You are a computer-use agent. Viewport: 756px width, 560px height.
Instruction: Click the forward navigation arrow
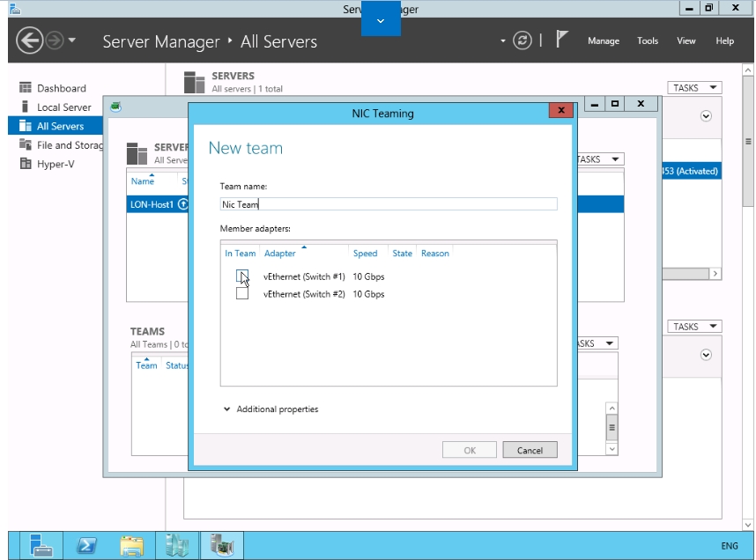[x=55, y=41]
